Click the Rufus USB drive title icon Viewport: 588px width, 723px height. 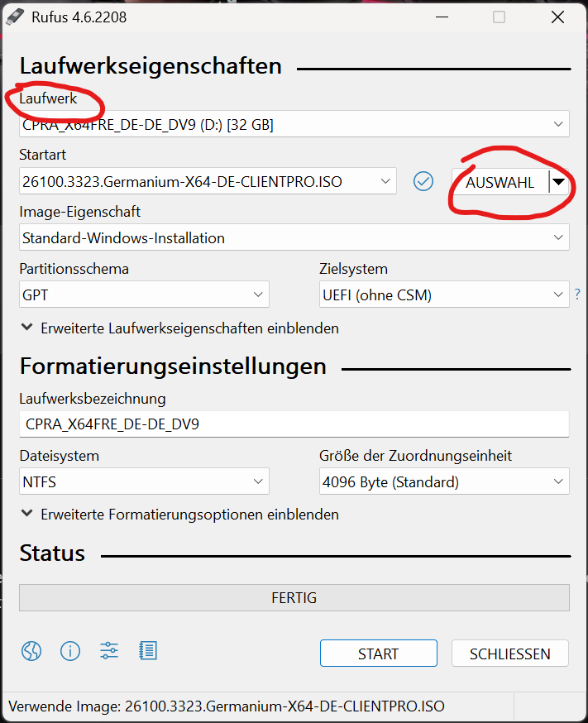click(14, 17)
